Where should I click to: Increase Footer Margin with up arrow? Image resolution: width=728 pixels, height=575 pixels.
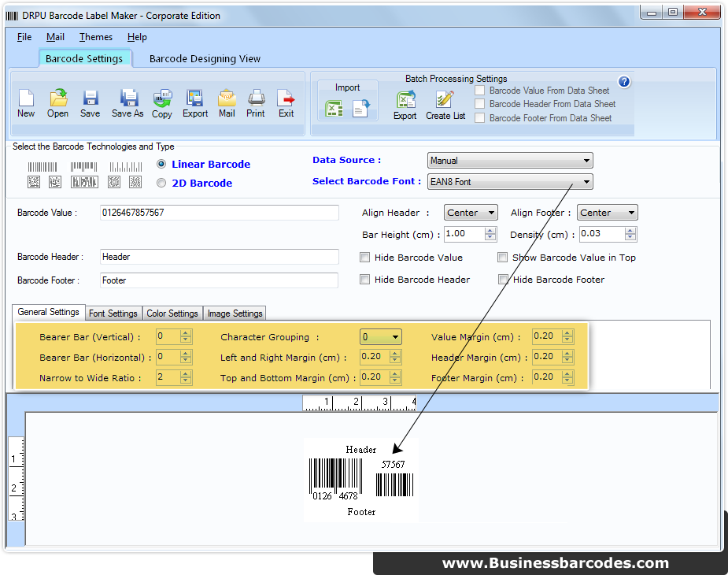pyautogui.click(x=567, y=374)
